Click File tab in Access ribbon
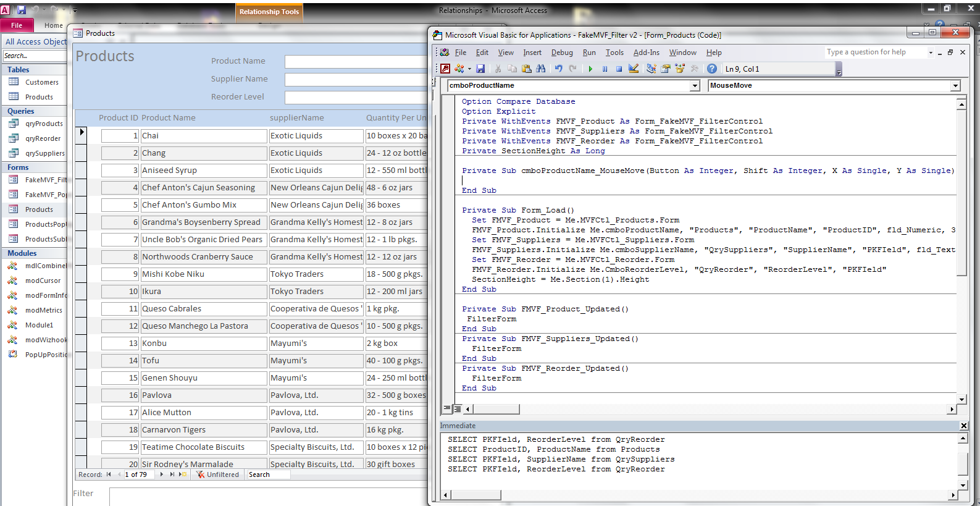 click(17, 25)
